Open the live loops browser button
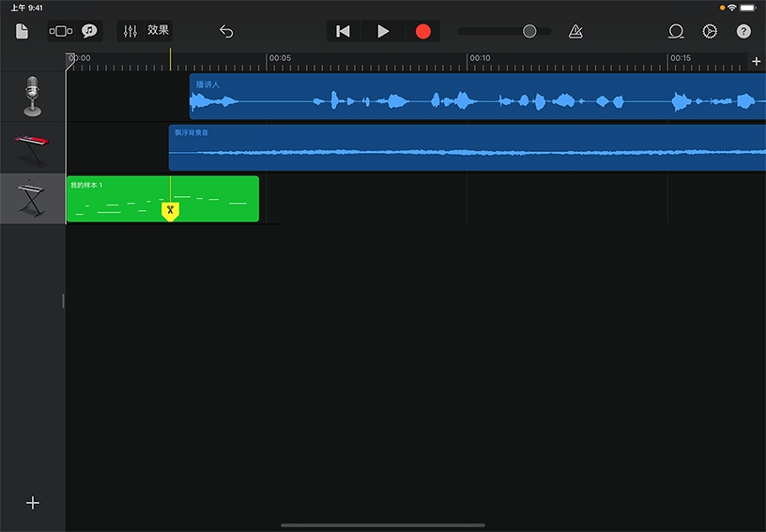Screen dimensions: 766x532 [x=89, y=31]
